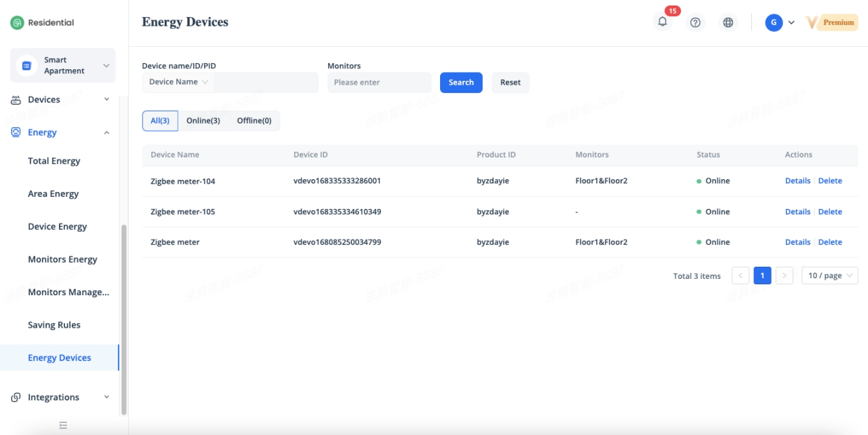Screen dimensions: 868x435
Task: Collapse sidebar using bottom menu icon
Action: tap(63, 425)
